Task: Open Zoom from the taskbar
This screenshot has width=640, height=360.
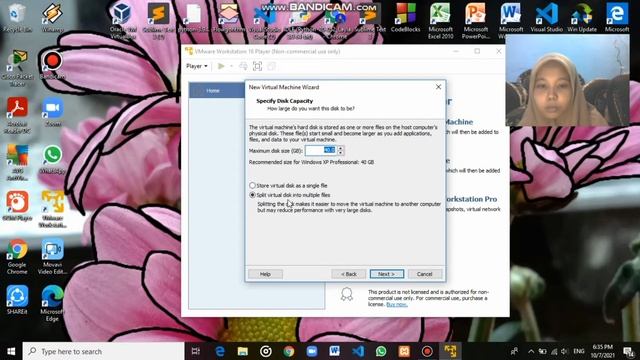Action: (x=312, y=351)
